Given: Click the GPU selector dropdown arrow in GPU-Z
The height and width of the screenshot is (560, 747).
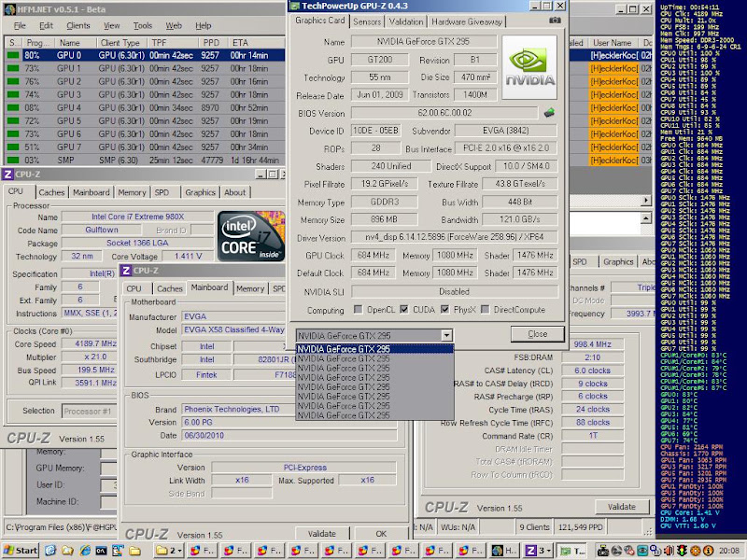Looking at the screenshot, I should 446,335.
